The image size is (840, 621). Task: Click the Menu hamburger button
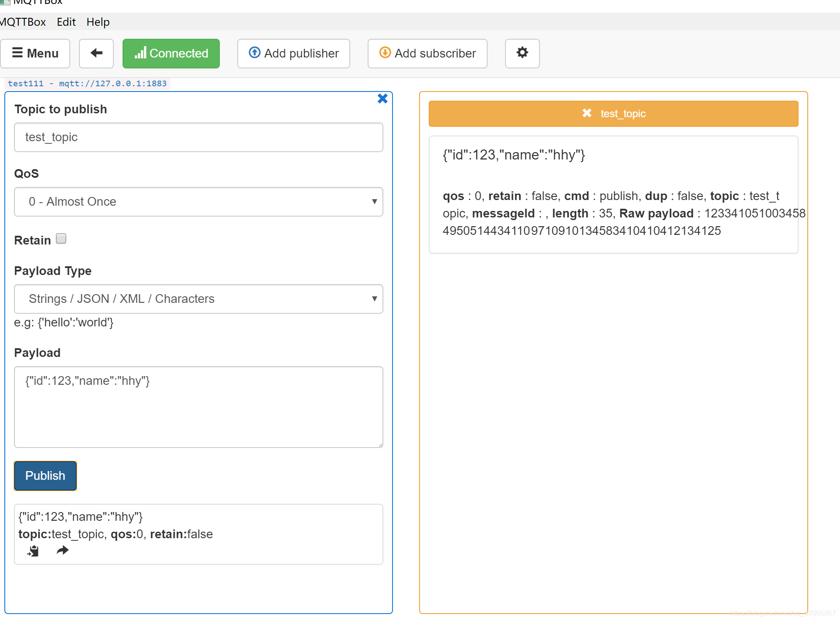(x=35, y=53)
